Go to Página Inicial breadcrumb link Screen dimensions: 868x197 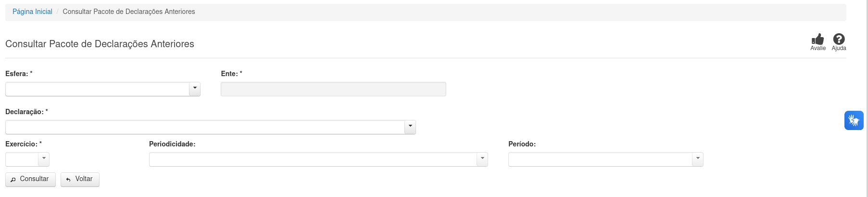coord(32,12)
